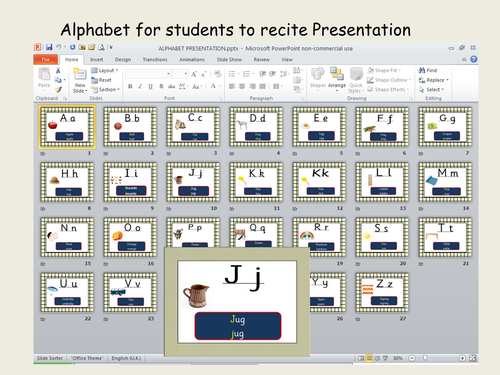The width and height of the screenshot is (500, 375).
Task: Click the Find button
Action: coord(428,70)
